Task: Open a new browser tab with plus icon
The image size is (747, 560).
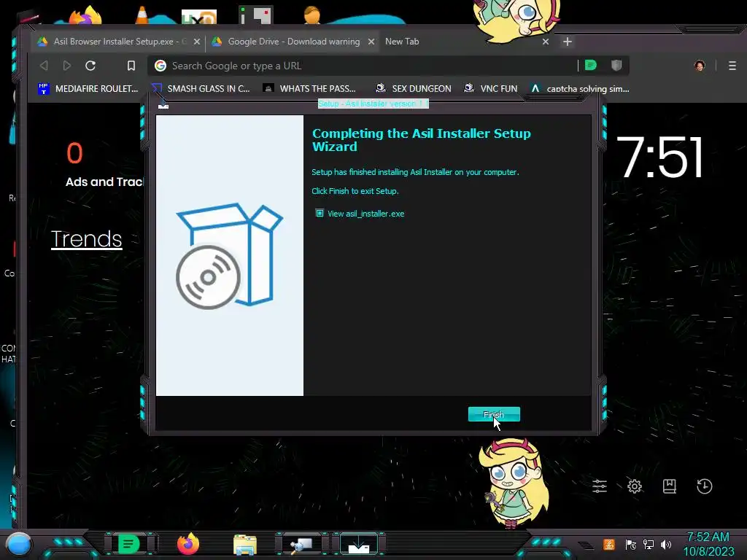Action: pos(567,42)
